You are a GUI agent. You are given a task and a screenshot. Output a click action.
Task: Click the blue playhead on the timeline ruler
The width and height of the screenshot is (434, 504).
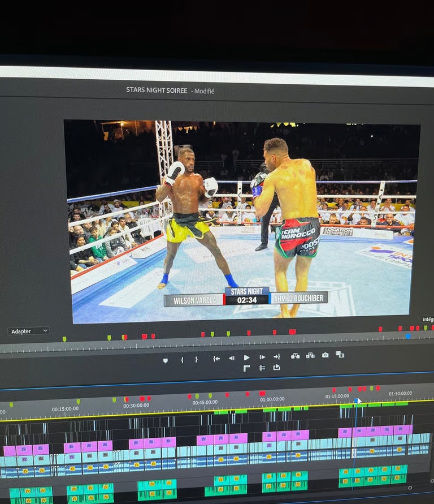click(x=357, y=400)
